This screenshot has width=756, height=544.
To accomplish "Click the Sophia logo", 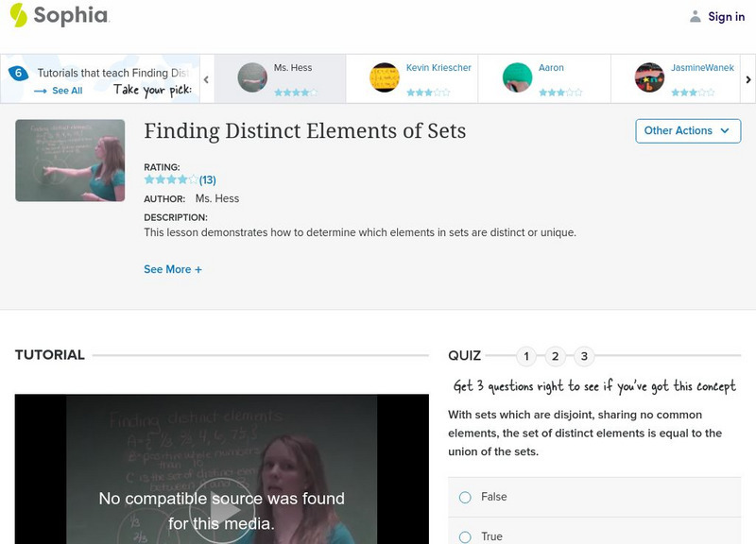I will tap(60, 15).
